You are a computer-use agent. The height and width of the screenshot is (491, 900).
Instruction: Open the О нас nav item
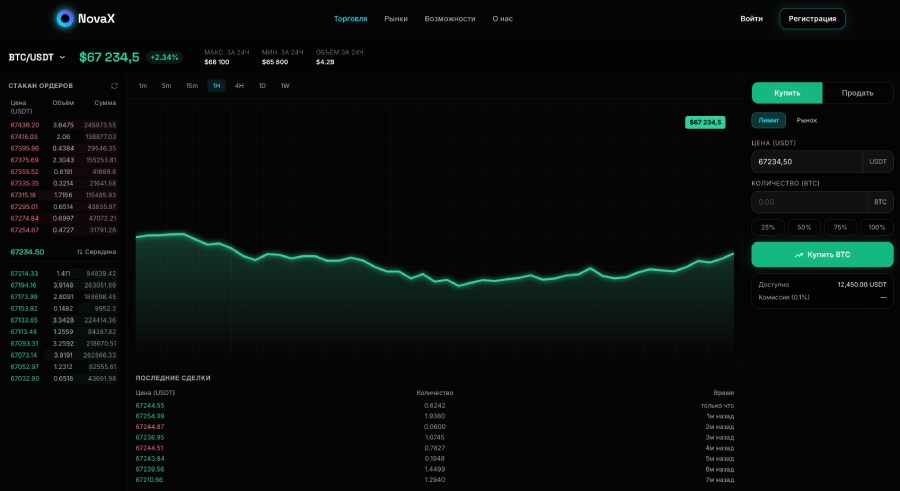click(x=502, y=18)
